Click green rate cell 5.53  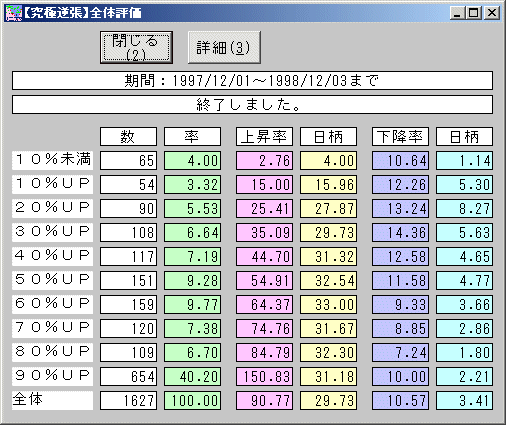coord(192,208)
